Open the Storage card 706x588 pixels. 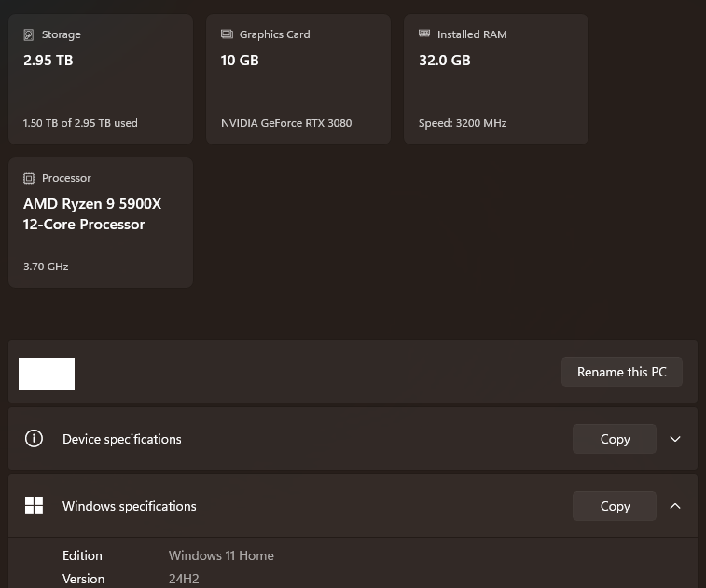pyautogui.click(x=101, y=79)
